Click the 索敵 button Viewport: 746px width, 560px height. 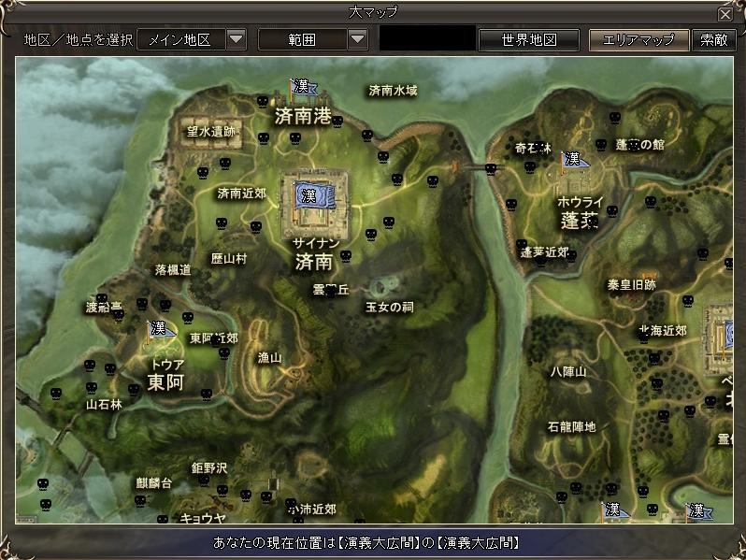713,40
